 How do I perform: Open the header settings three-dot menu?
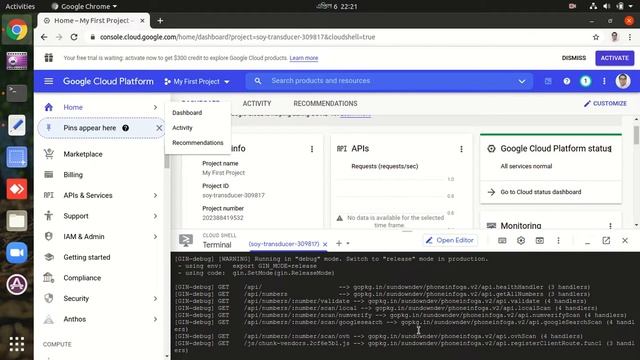click(604, 81)
